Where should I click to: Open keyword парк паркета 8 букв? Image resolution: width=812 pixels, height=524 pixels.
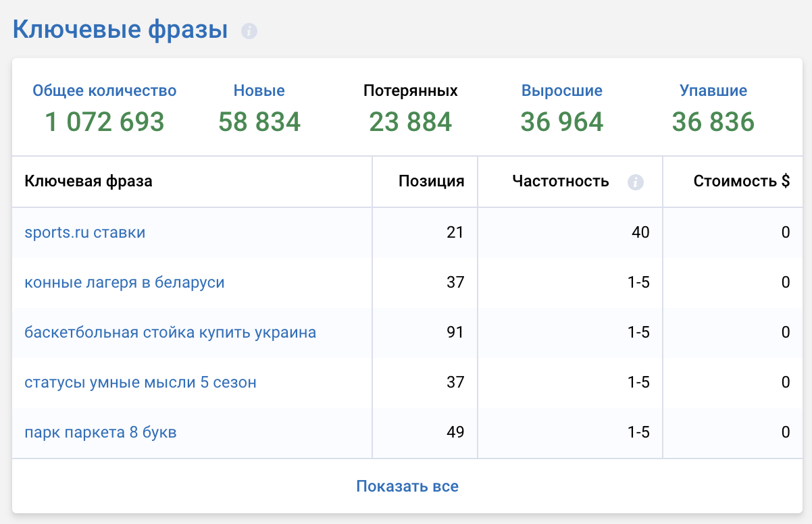[x=101, y=432]
